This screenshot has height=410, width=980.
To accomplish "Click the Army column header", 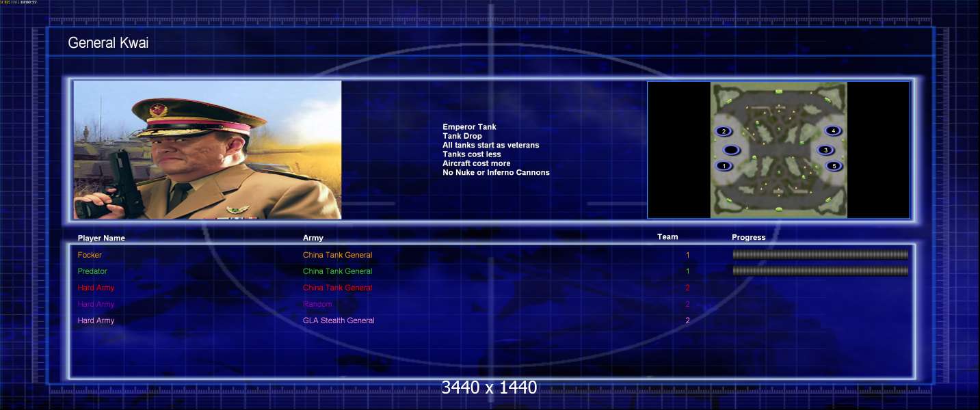I will pyautogui.click(x=313, y=238).
